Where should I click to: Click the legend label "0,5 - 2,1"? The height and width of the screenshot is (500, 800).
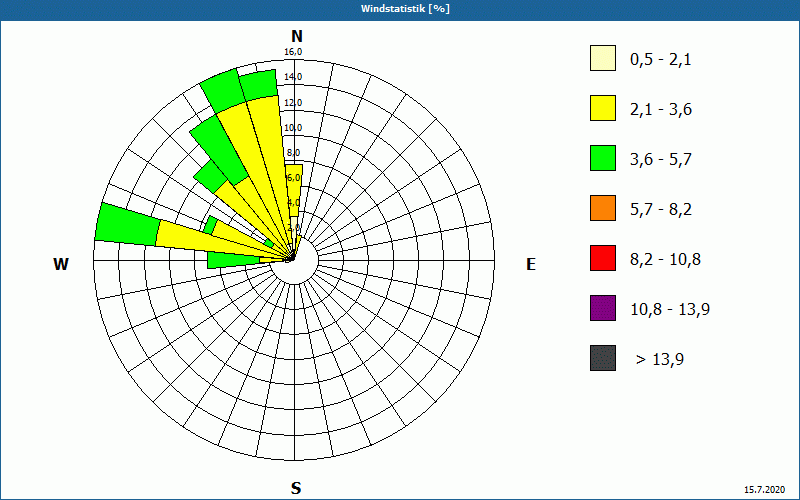click(x=661, y=60)
